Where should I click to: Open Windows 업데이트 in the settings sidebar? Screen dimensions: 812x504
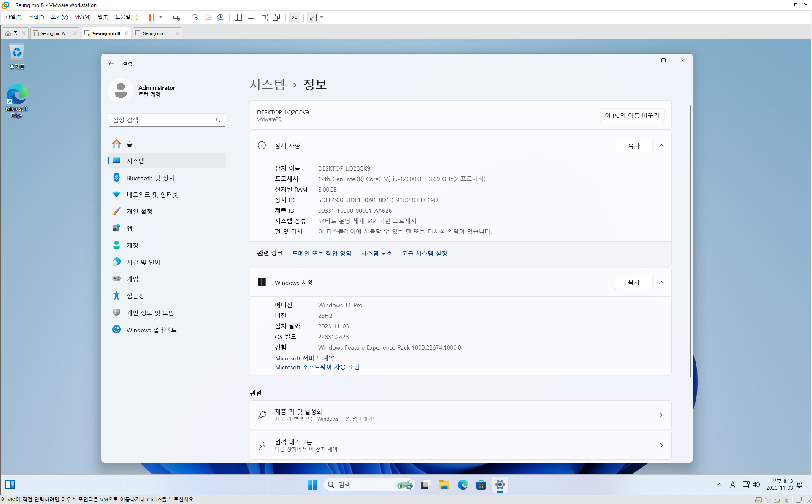click(151, 330)
